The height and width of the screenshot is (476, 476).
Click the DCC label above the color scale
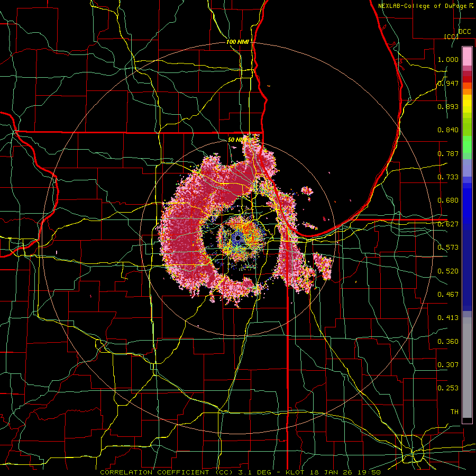(x=464, y=32)
